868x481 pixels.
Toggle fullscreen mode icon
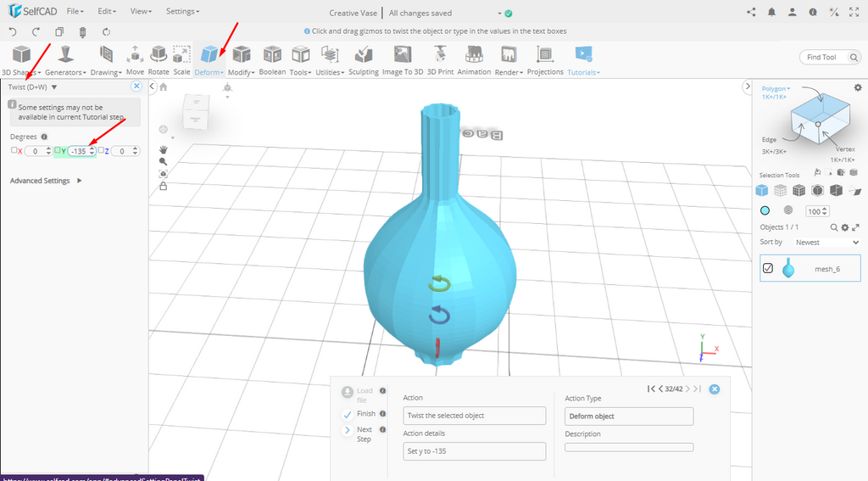pos(854,12)
